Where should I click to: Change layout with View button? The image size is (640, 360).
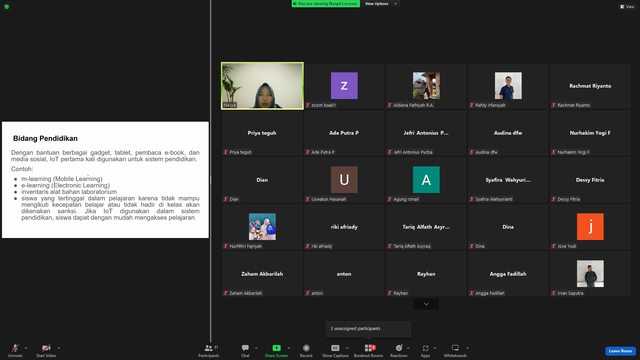(x=627, y=7)
